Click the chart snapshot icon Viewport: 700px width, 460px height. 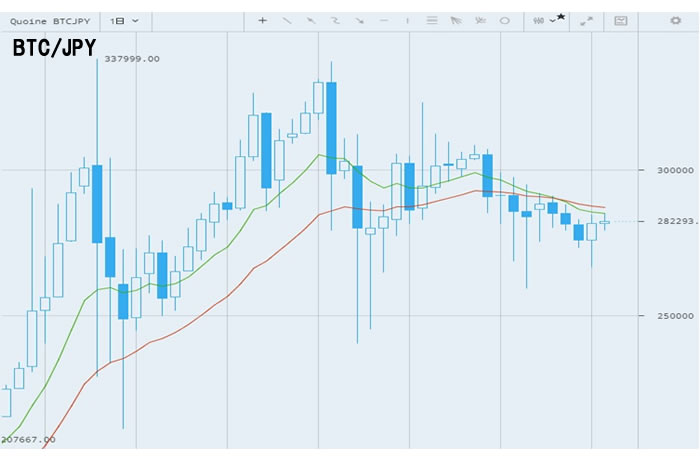click(621, 21)
